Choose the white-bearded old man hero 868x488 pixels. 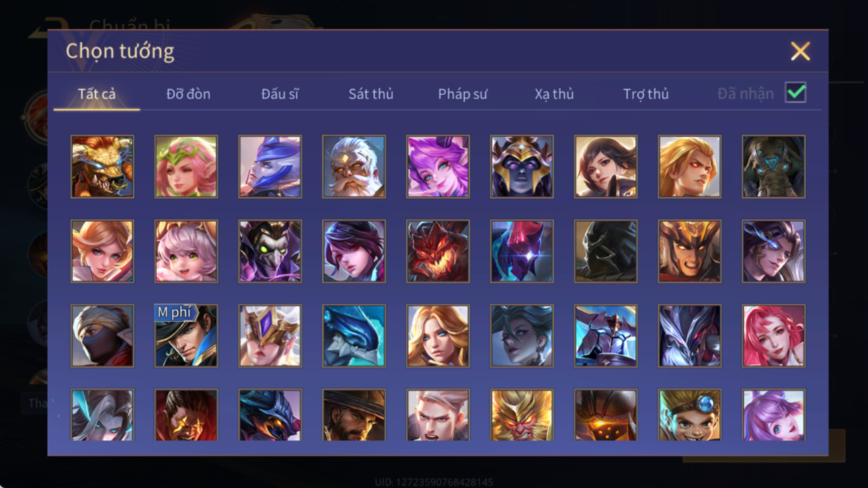point(354,167)
